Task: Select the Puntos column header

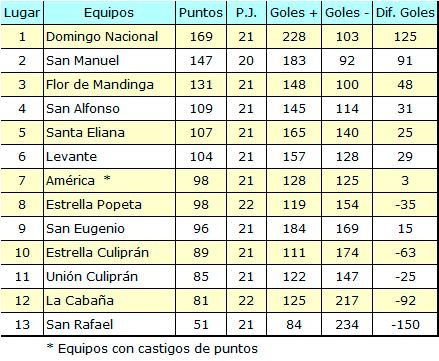Action: click(x=201, y=13)
